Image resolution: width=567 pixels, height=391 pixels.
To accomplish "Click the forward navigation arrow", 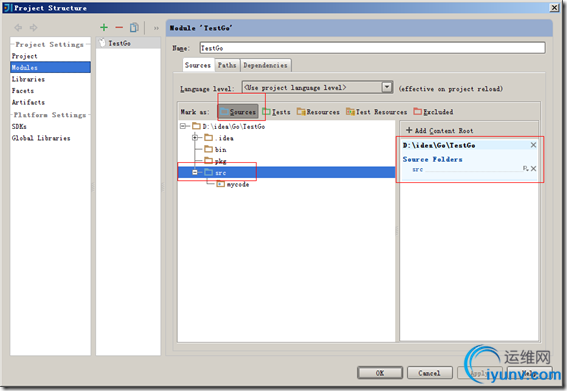I will (x=34, y=27).
